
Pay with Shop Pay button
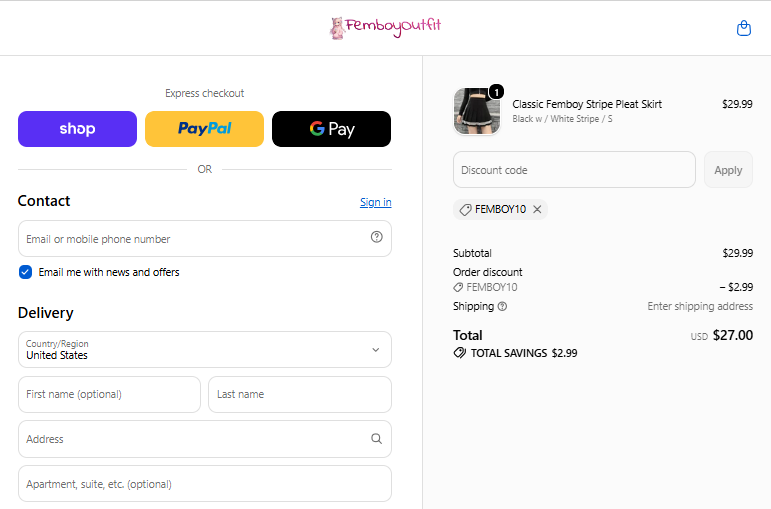click(78, 129)
